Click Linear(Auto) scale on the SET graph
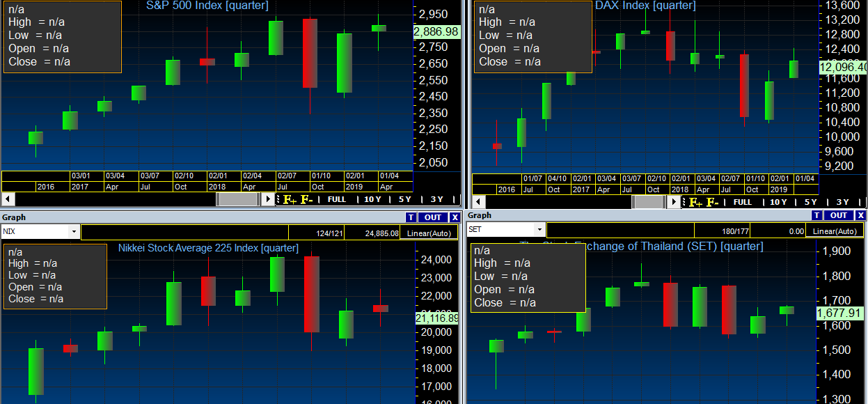This screenshot has height=404, width=868. [835, 231]
